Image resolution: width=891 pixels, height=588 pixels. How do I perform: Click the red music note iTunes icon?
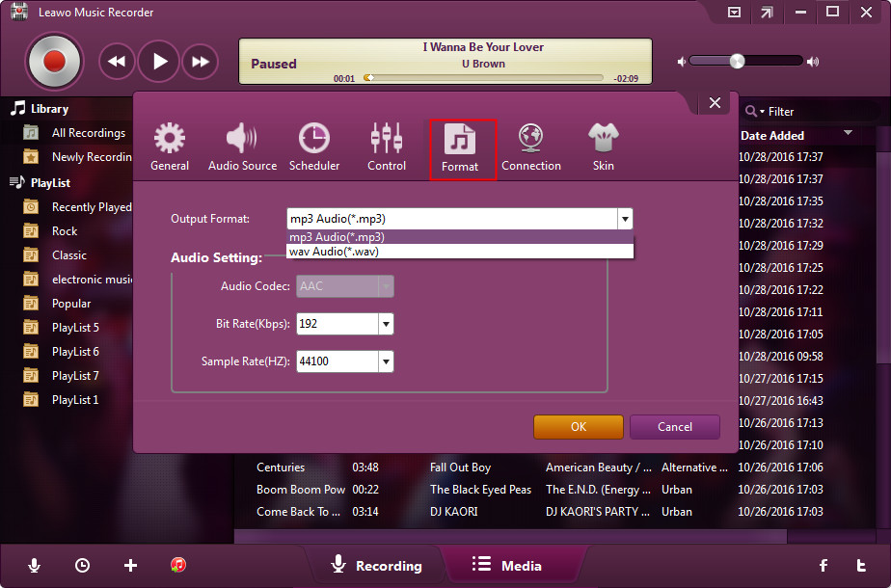point(178,565)
